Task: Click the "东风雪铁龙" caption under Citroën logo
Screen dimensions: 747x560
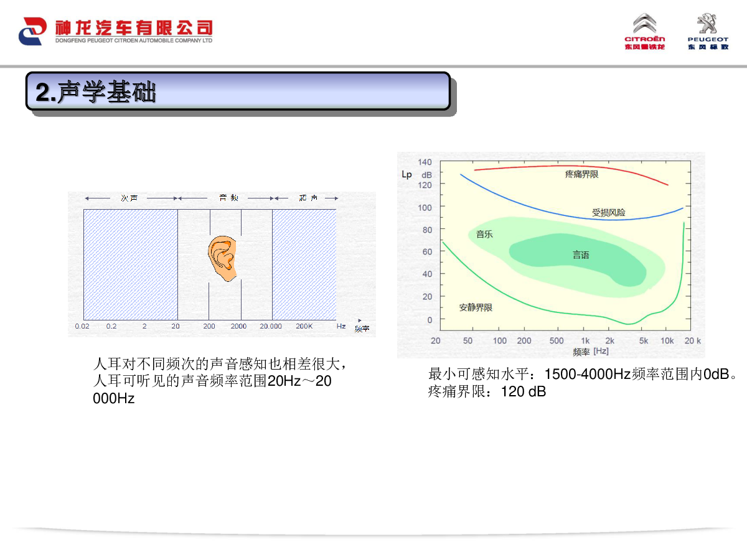Action: pos(645,47)
